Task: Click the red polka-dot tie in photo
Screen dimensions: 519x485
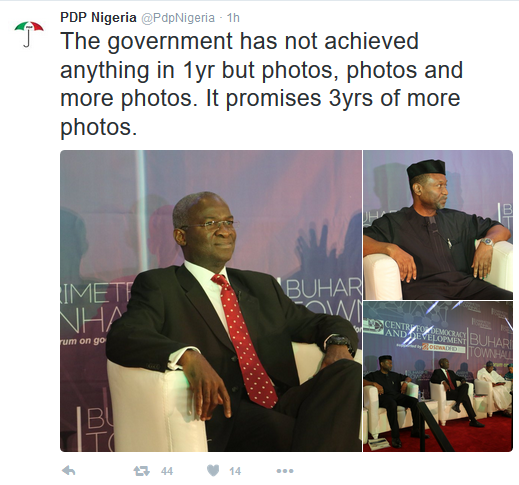Action: [246, 340]
